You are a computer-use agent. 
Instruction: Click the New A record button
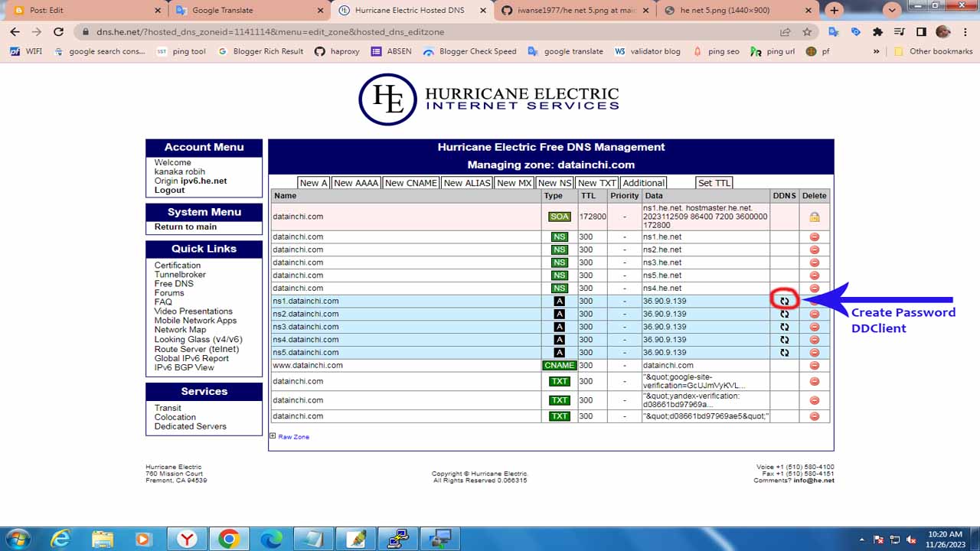(314, 183)
